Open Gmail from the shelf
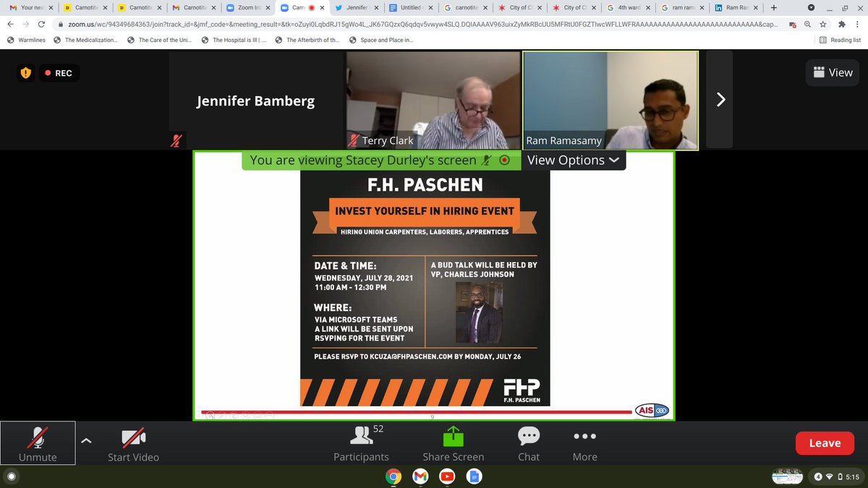 click(420, 476)
